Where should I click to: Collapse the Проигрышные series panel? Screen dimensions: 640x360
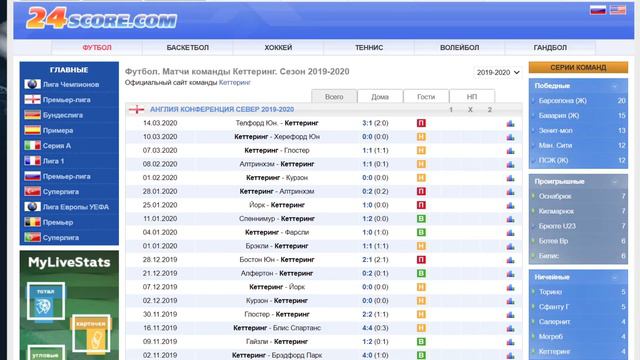tap(614, 182)
